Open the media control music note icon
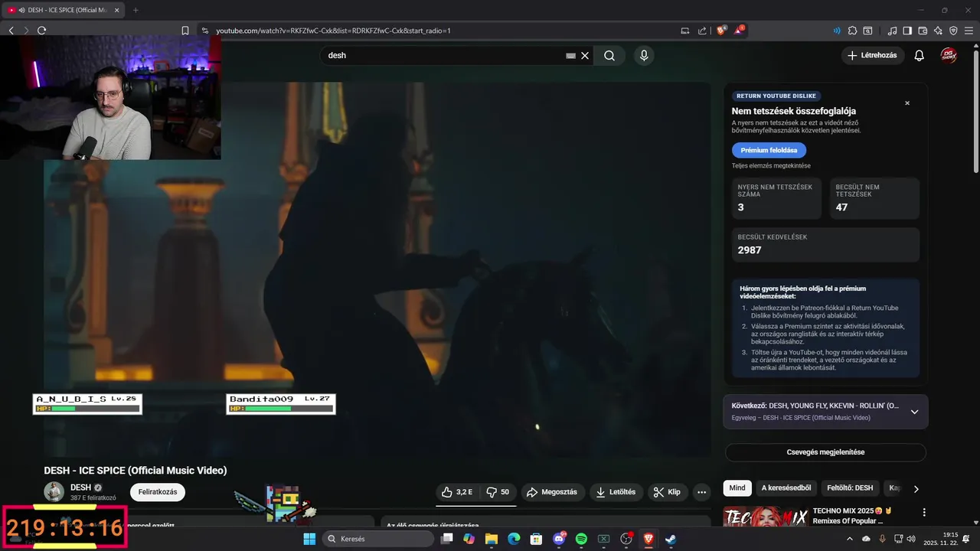 point(892,31)
